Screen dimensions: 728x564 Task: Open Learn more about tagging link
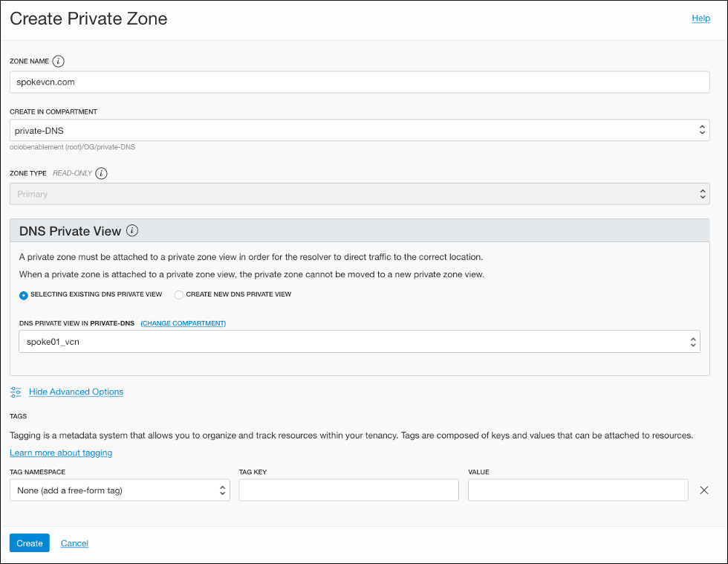61,453
